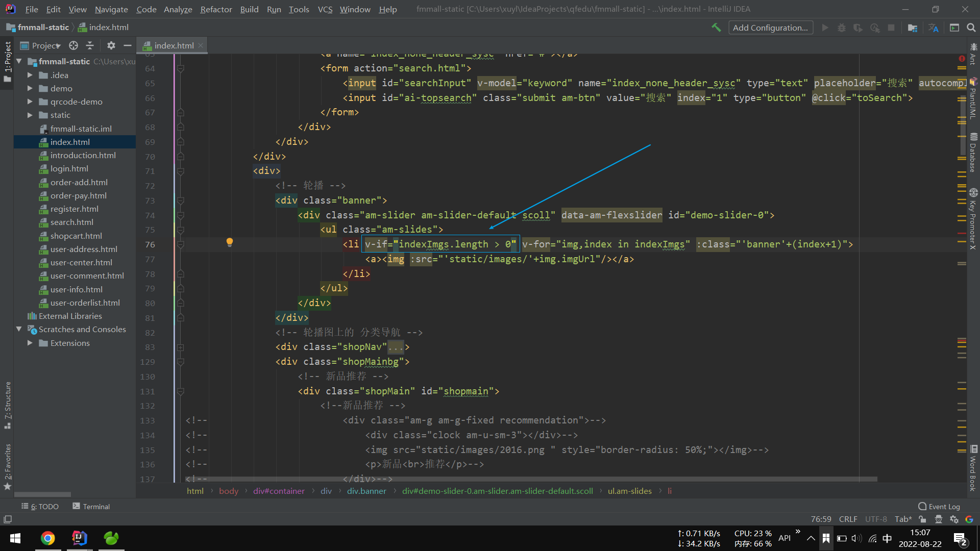
Task: Expand the static folder in project tree
Action: click(30, 115)
